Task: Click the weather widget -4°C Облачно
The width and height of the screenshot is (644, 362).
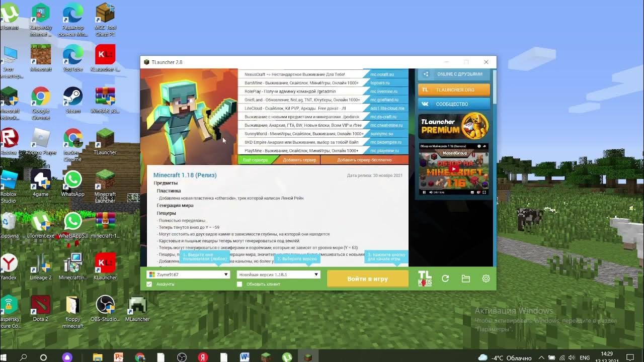Action: pyautogui.click(x=505, y=357)
